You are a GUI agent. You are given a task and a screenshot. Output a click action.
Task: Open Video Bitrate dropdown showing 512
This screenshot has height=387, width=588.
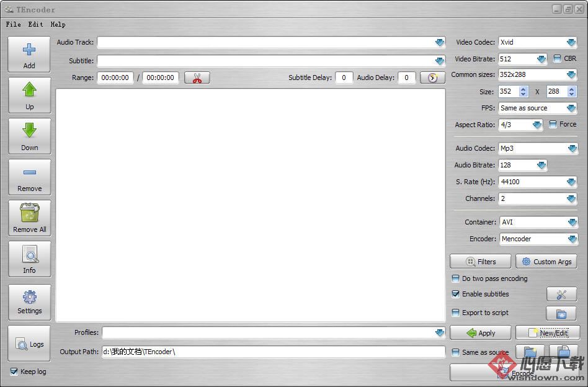522,59
